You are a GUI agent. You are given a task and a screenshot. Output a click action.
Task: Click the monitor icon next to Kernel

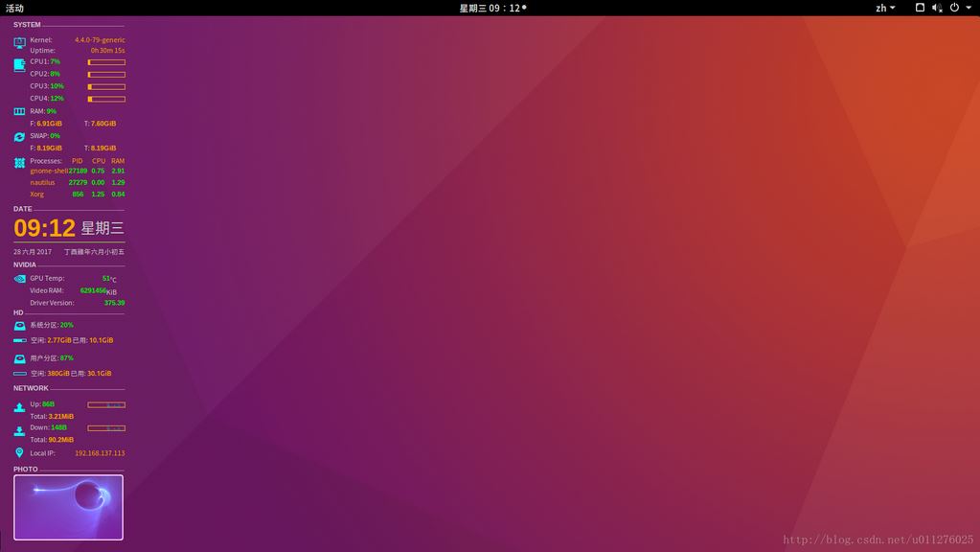(19, 43)
